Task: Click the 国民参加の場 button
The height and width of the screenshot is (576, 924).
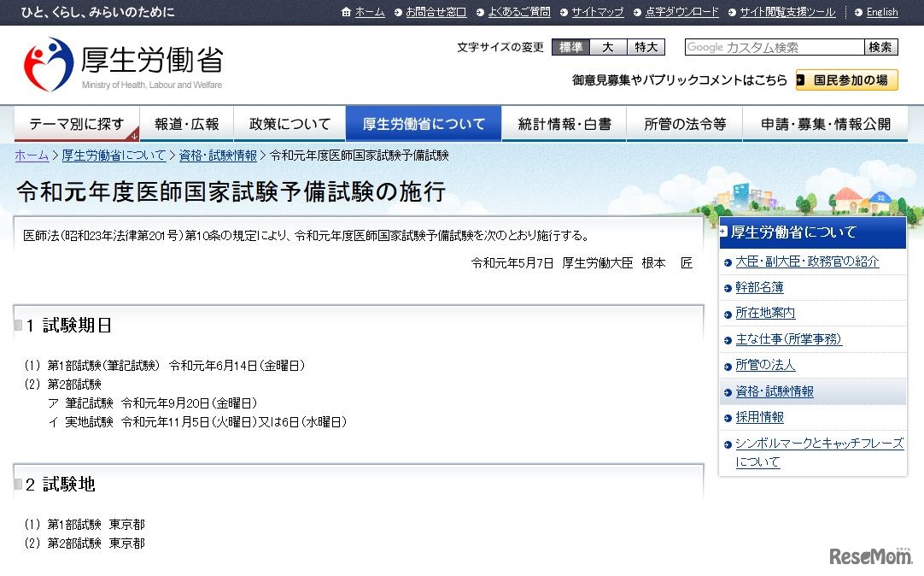Action: [847, 80]
